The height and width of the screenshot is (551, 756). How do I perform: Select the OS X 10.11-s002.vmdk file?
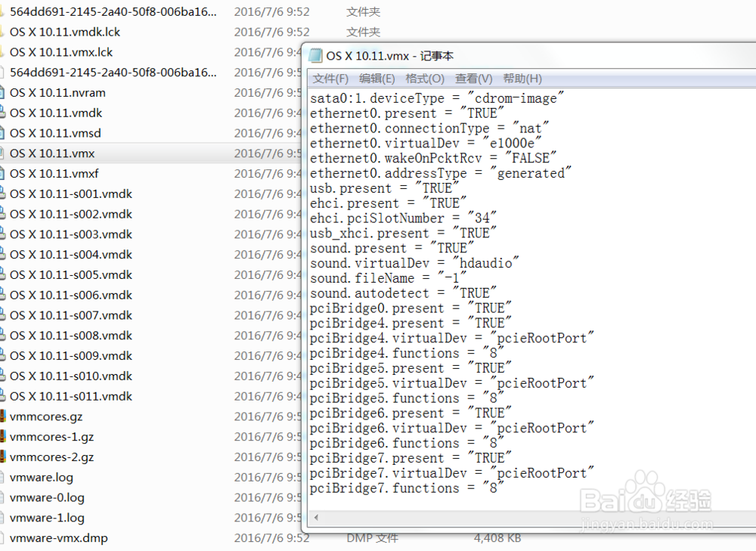(x=71, y=214)
